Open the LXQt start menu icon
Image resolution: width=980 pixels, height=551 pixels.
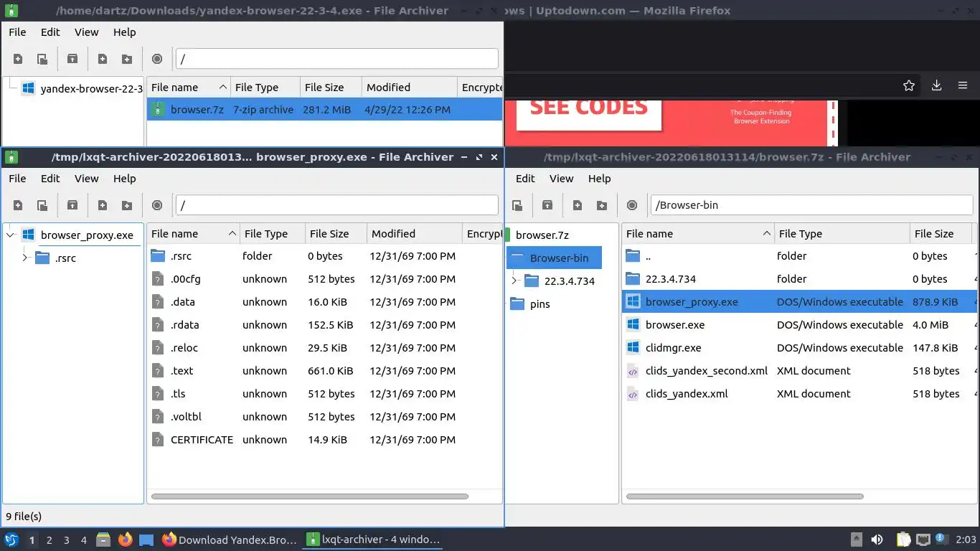(11, 540)
